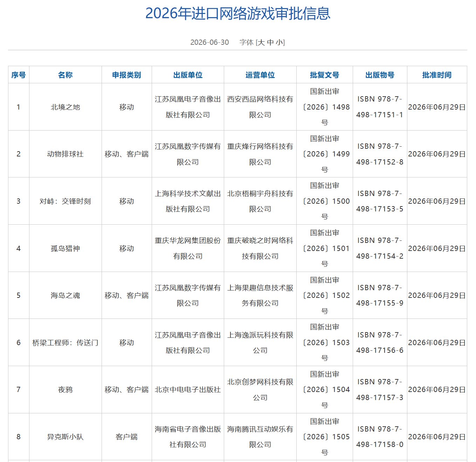Select game name 桥梁工程师：传送门
The image size is (476, 462).
pos(65,343)
